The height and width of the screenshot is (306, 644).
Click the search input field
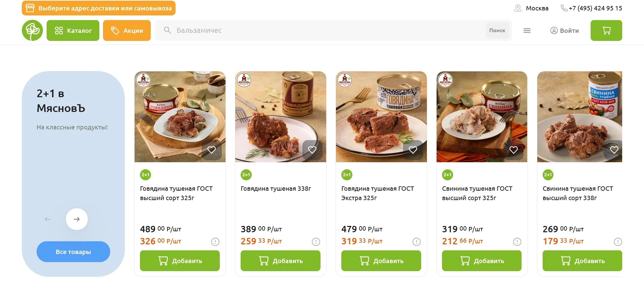point(322,30)
